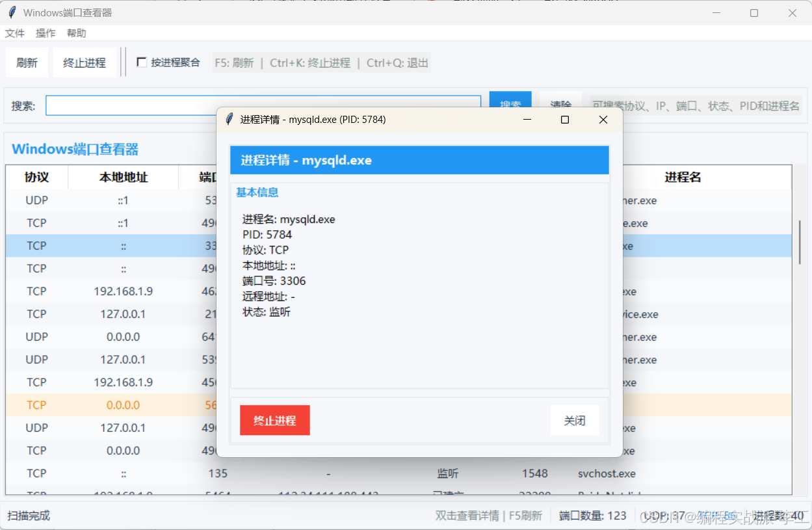Image resolution: width=812 pixels, height=530 pixels.
Task: Sort by 协议 column header
Action: (x=37, y=177)
